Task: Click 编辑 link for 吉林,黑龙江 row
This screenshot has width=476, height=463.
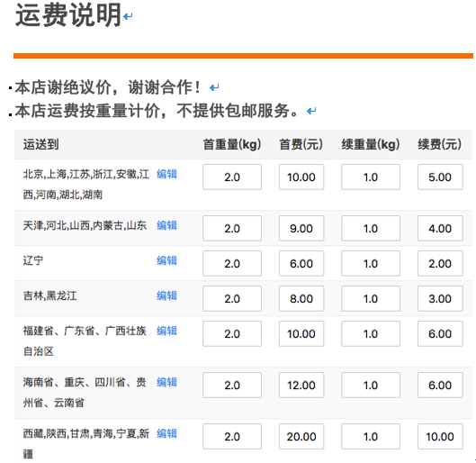Action: [x=166, y=295]
